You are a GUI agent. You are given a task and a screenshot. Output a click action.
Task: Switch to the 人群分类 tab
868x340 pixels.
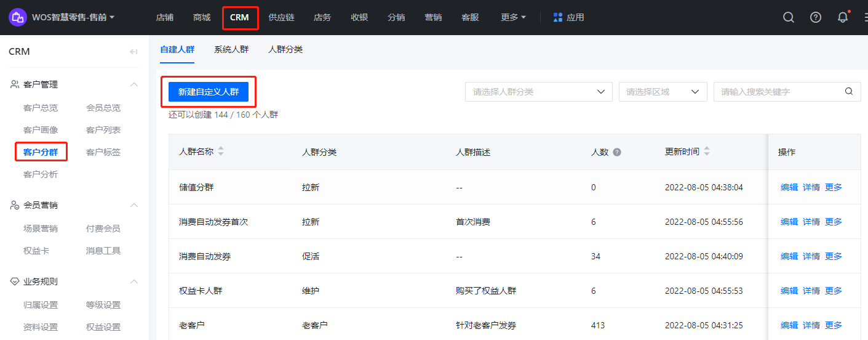(285, 49)
